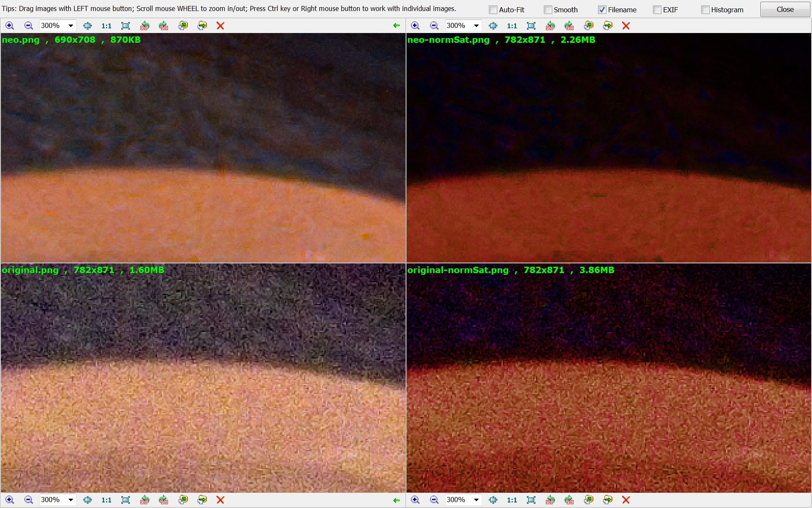This screenshot has width=812, height=508.
Task: Click the original-normSat.png image preview
Action: 609,381
